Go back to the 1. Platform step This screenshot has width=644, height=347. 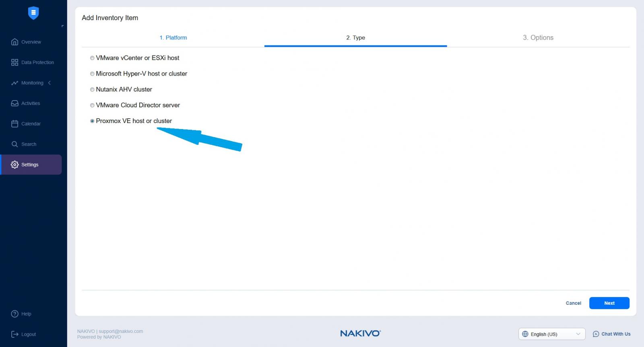point(173,37)
